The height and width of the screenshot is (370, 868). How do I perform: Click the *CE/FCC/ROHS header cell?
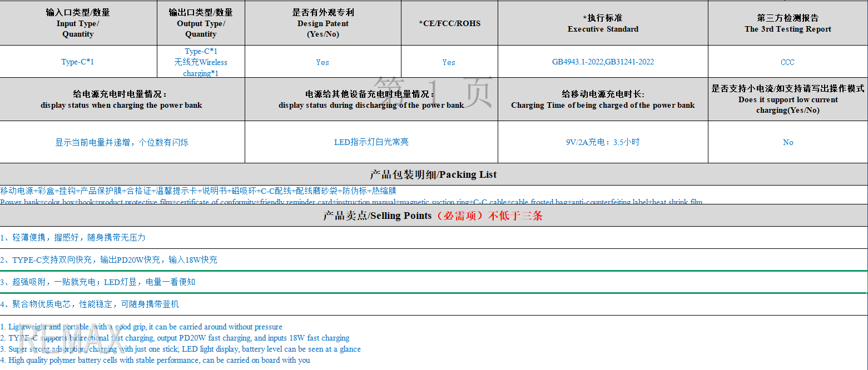pyautogui.click(x=449, y=23)
